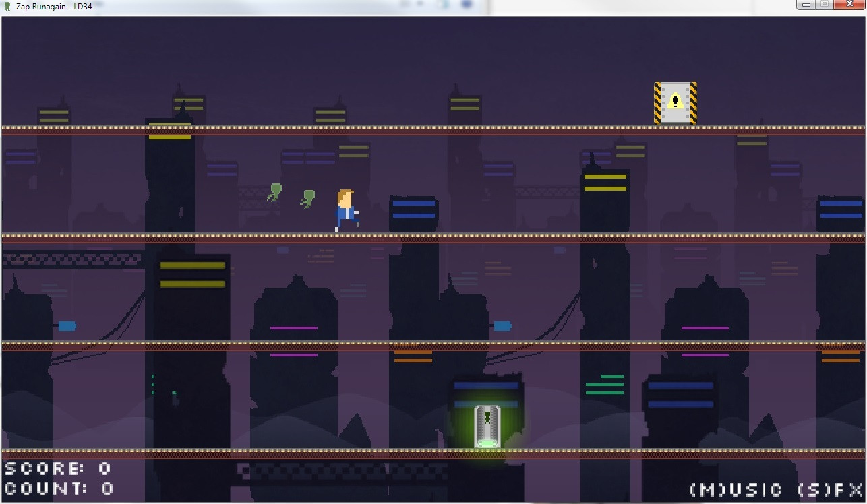
Task: Click the "Zap Runagain - LD34" window title
Action: (54, 7)
